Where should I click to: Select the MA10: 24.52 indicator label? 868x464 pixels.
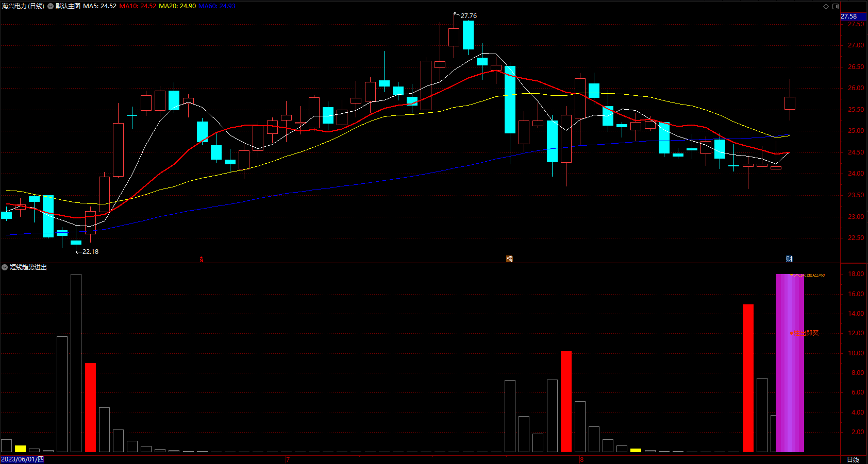tap(138, 6)
